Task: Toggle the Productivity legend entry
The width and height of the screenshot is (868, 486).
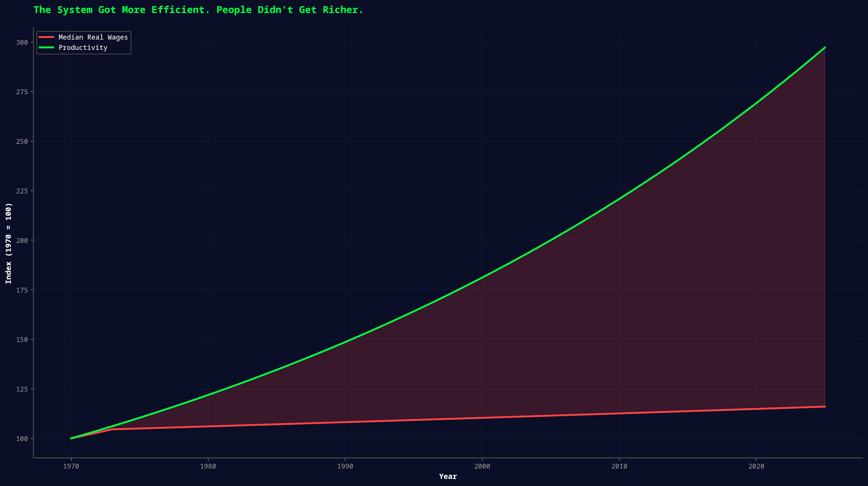Action: coord(82,47)
